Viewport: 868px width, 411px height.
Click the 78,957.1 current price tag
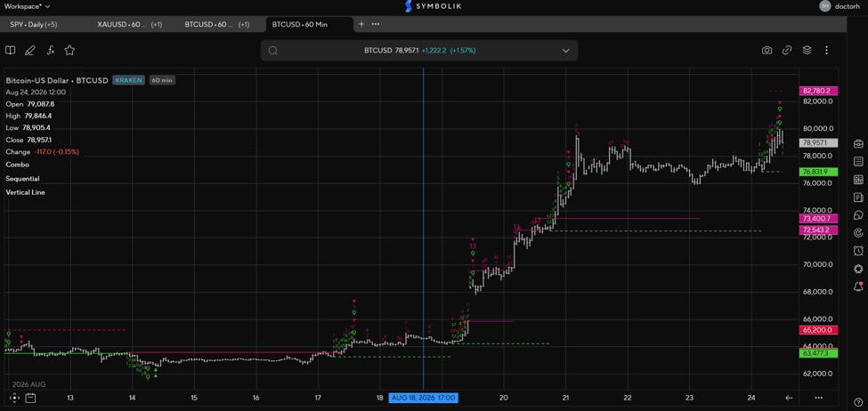[x=819, y=142]
